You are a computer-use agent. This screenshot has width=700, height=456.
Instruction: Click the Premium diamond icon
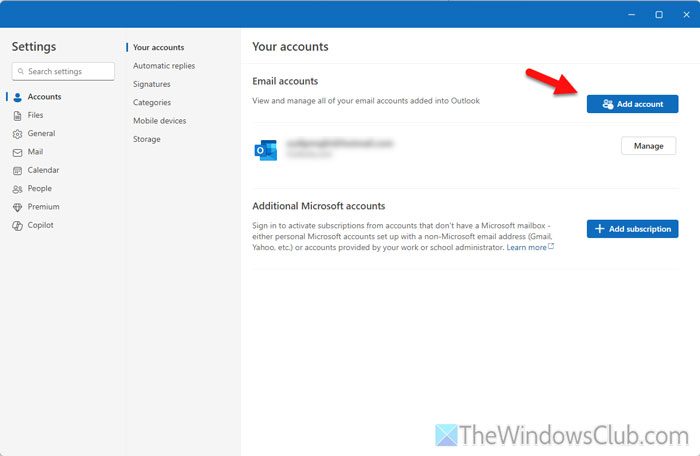17,207
